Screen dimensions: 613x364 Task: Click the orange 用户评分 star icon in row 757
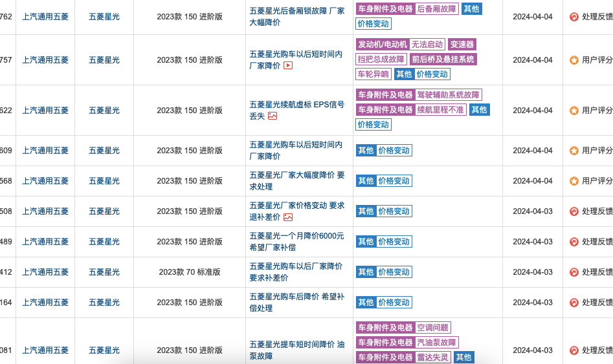(574, 60)
